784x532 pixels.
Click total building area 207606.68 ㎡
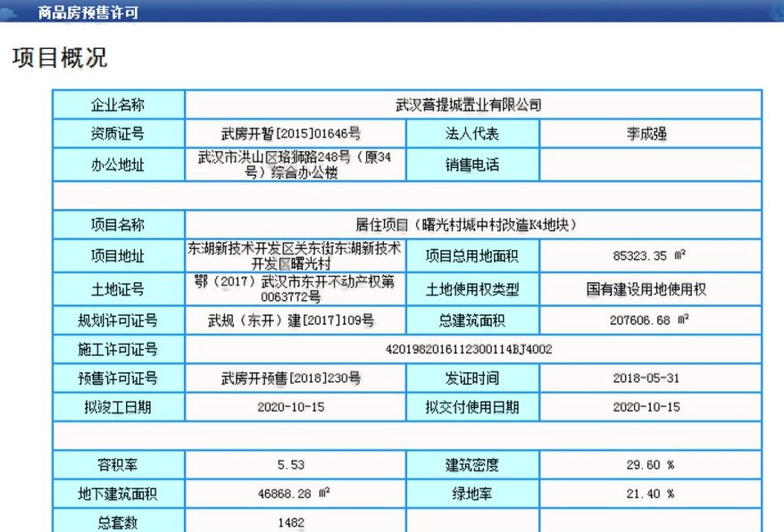[651, 320]
